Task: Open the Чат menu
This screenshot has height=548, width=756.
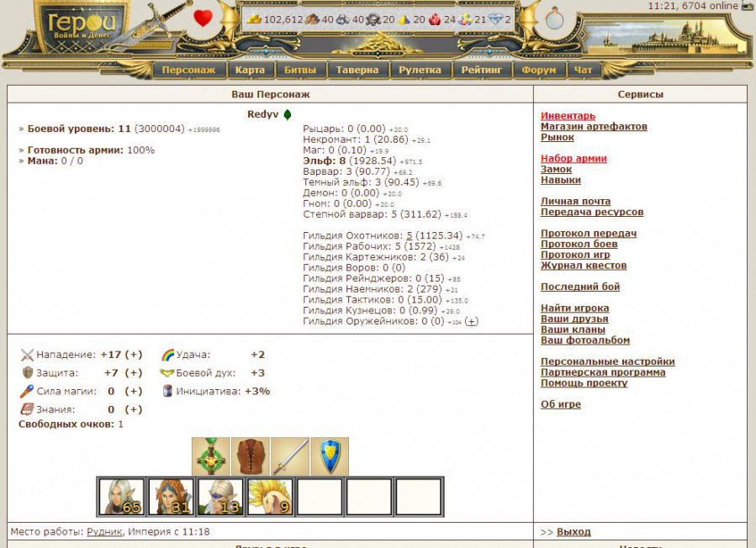Action: click(x=583, y=70)
